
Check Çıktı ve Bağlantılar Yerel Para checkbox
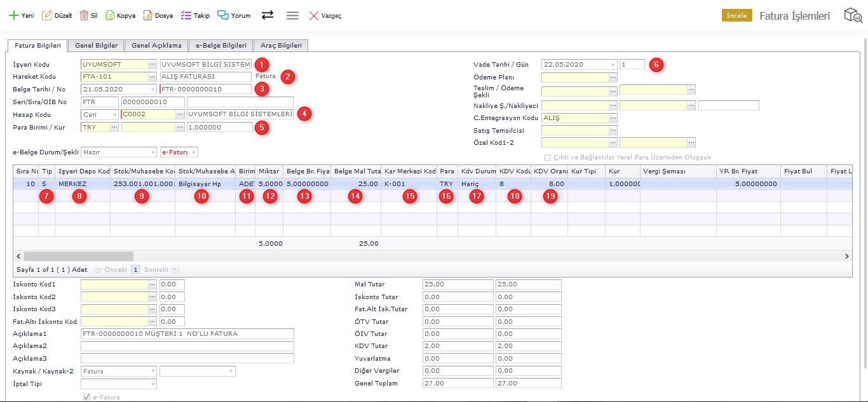coord(547,157)
